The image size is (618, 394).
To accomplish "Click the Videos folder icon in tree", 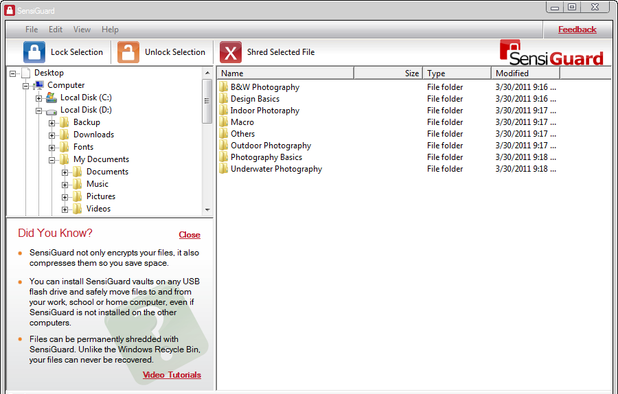I will 78,208.
